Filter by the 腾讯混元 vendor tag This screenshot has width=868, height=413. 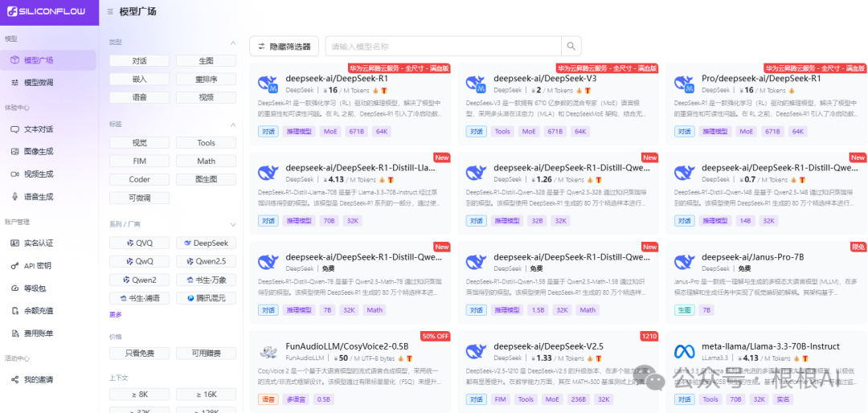tap(206, 298)
